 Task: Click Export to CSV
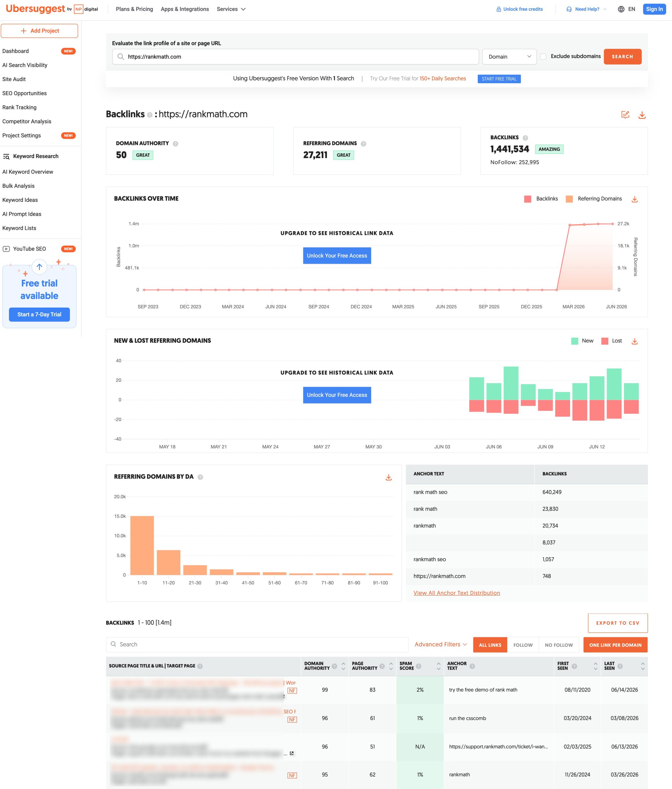point(617,623)
